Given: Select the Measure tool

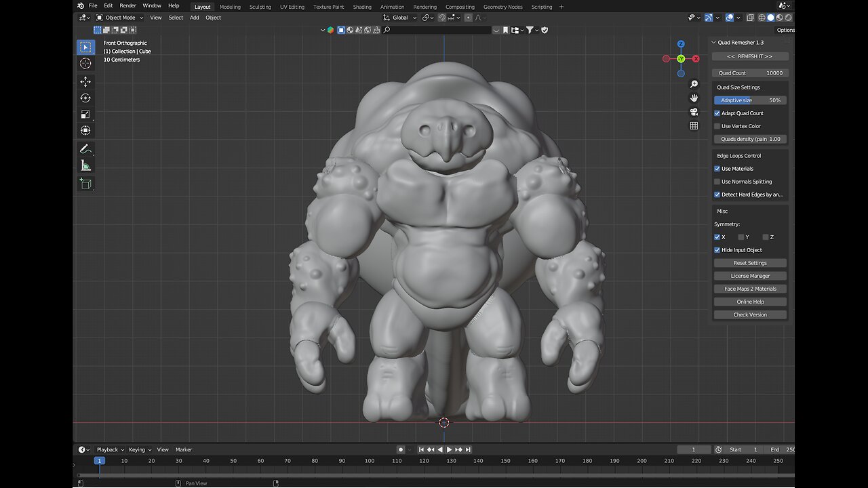Looking at the screenshot, I should click(x=85, y=165).
